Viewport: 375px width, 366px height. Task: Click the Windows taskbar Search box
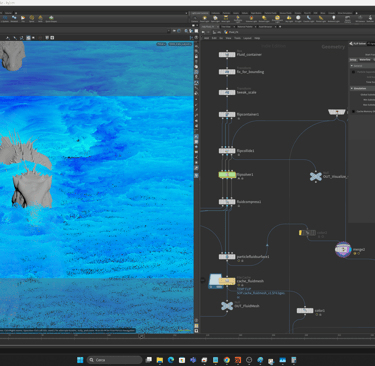pyautogui.click(x=115, y=360)
